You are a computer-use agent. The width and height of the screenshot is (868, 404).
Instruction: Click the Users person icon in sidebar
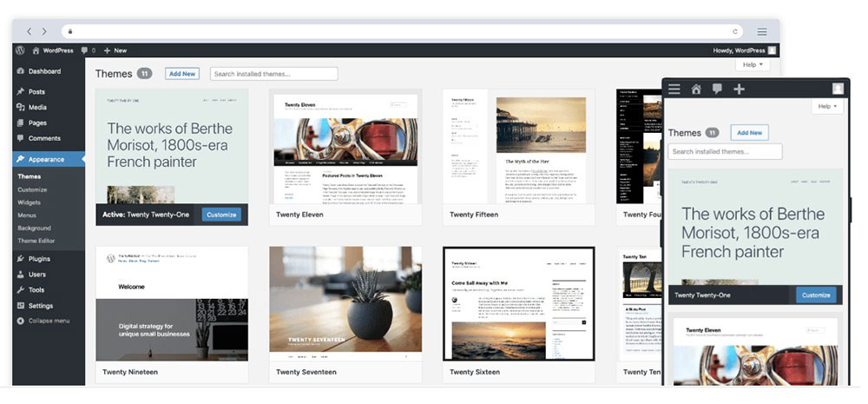tap(21, 275)
